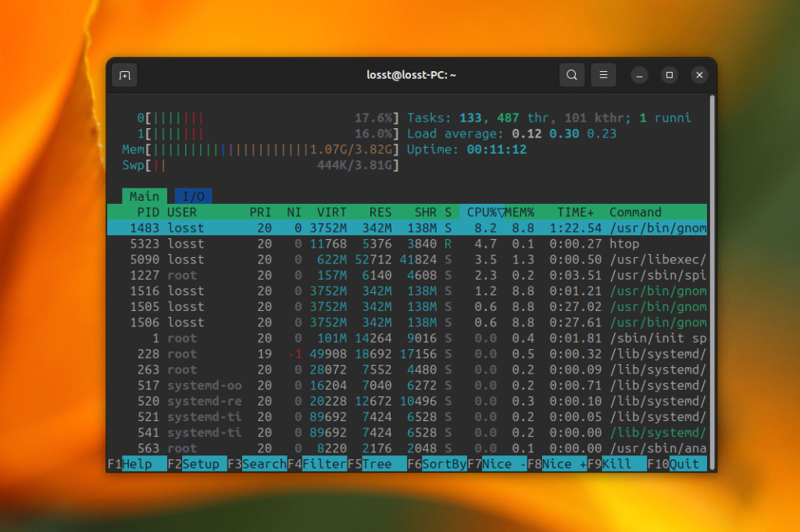Open the terminal hamburger menu
Image resolution: width=800 pixels, height=532 pixels.
point(603,75)
